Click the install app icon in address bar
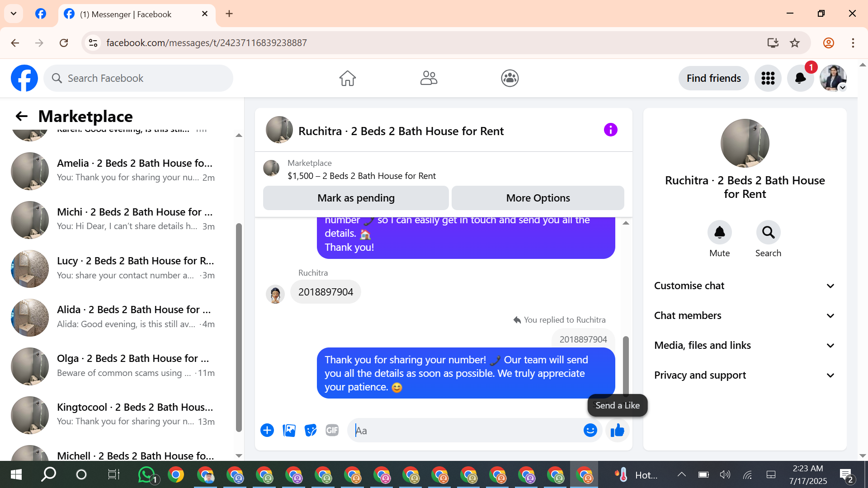The height and width of the screenshot is (488, 868). click(773, 43)
